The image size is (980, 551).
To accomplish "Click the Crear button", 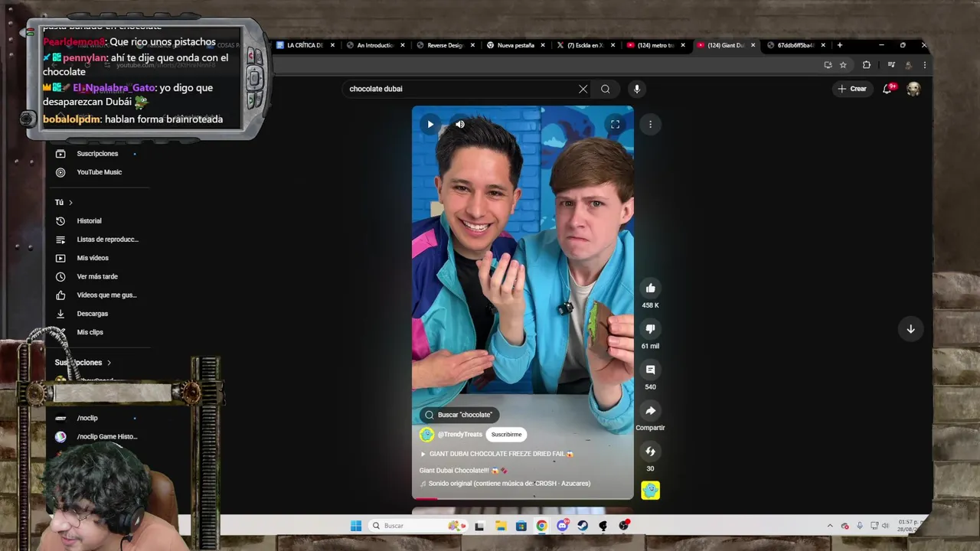I will point(852,89).
